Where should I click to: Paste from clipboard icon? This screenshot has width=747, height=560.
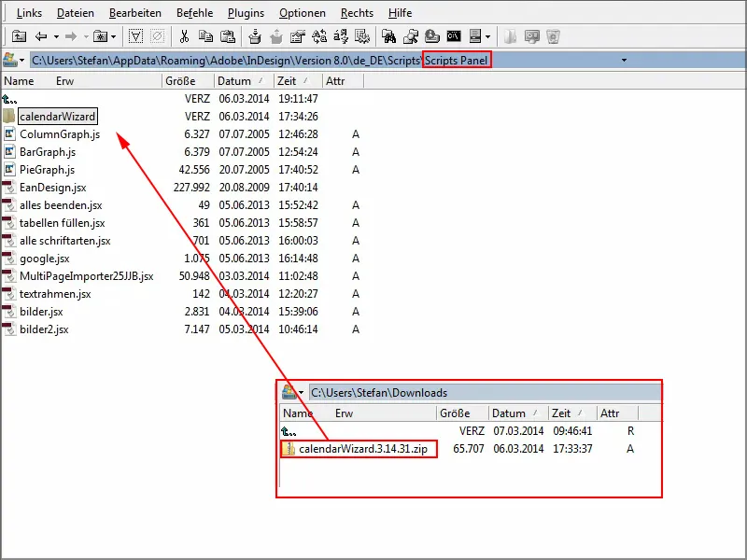(x=228, y=36)
